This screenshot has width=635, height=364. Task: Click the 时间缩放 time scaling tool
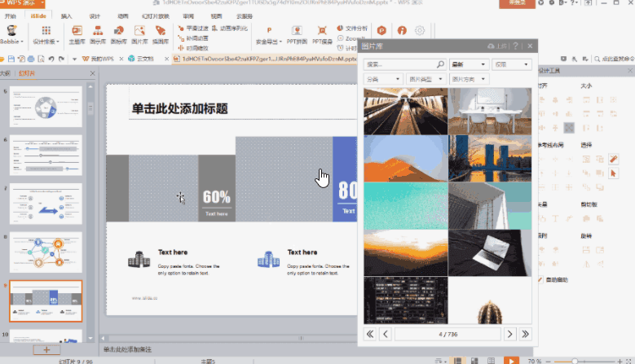(x=193, y=48)
